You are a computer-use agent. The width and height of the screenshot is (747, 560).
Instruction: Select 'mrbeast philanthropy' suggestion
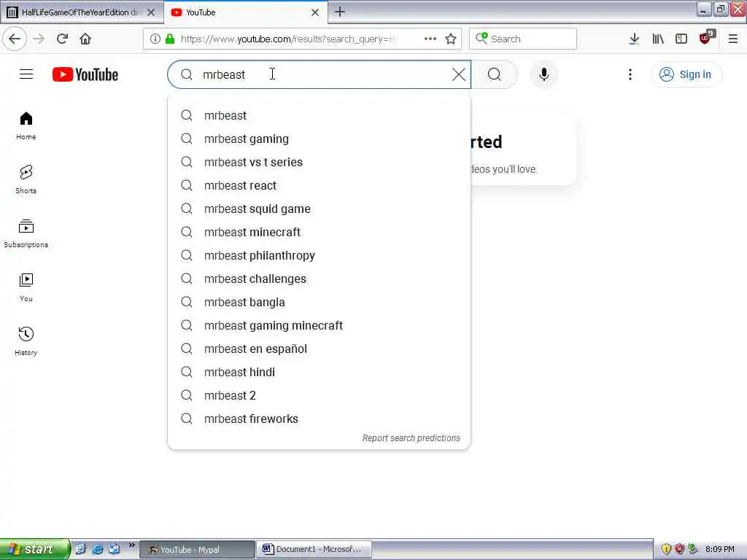tap(320, 255)
